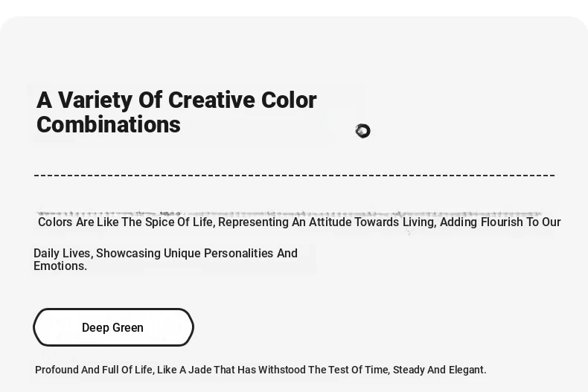Click the word "Combinations" in the heading
This screenshot has height=392, width=588.
click(x=109, y=124)
